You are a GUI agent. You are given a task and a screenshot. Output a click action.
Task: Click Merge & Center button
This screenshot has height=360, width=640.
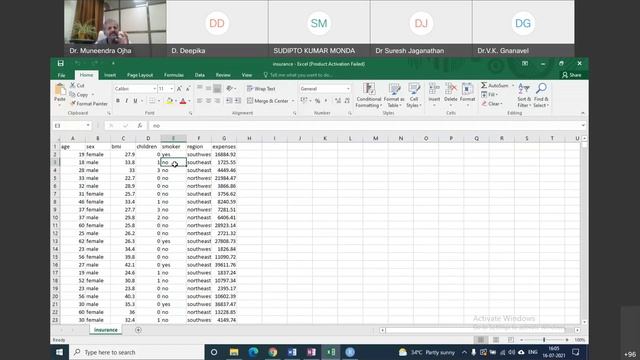268,101
